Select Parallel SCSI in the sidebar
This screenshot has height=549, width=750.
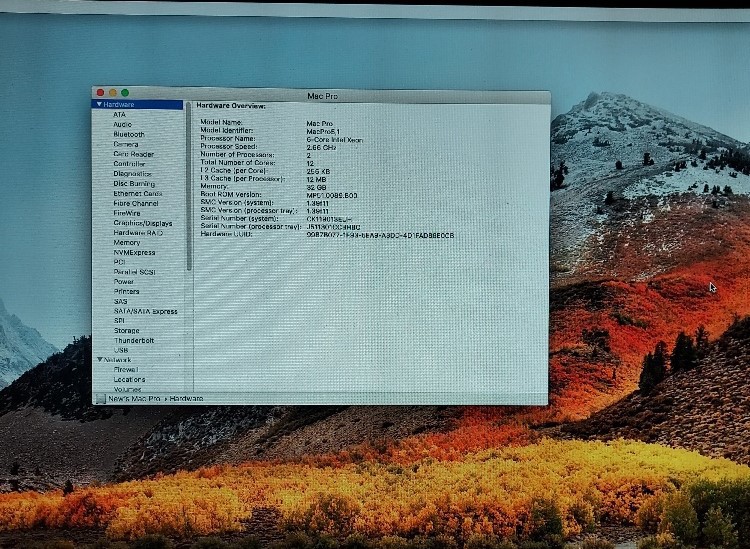(x=134, y=272)
